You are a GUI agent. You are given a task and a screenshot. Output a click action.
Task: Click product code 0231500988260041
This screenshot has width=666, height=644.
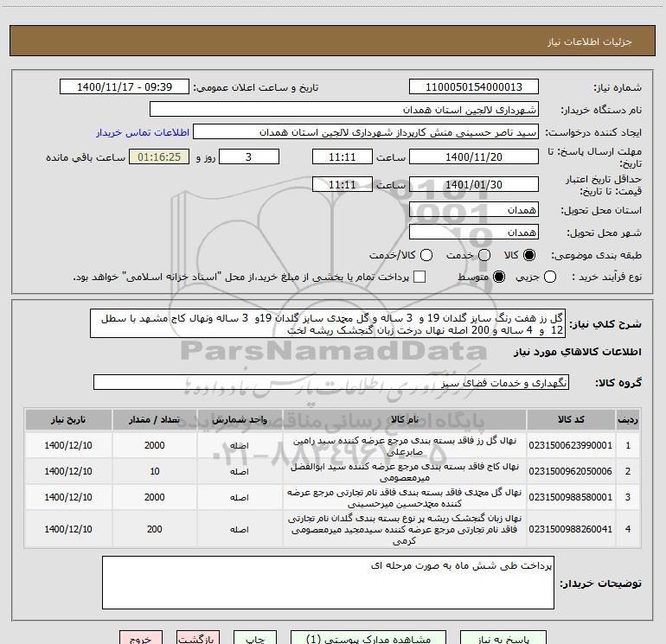pyautogui.click(x=571, y=529)
